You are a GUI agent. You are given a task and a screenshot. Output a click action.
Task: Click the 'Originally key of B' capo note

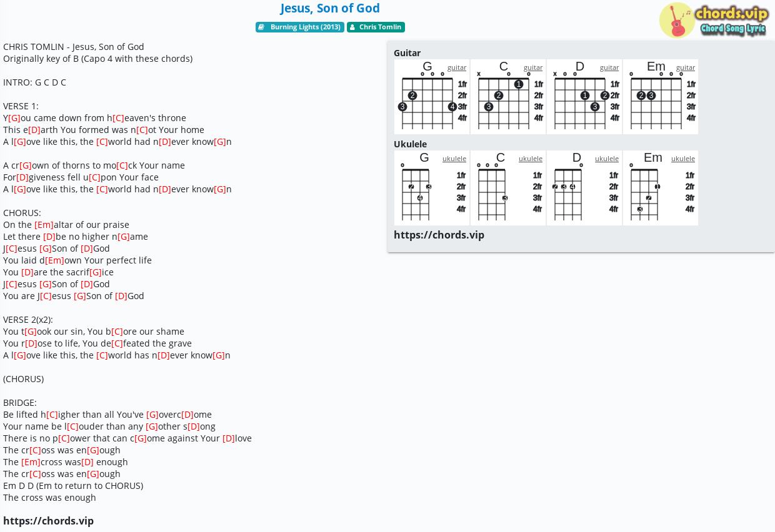tap(97, 59)
